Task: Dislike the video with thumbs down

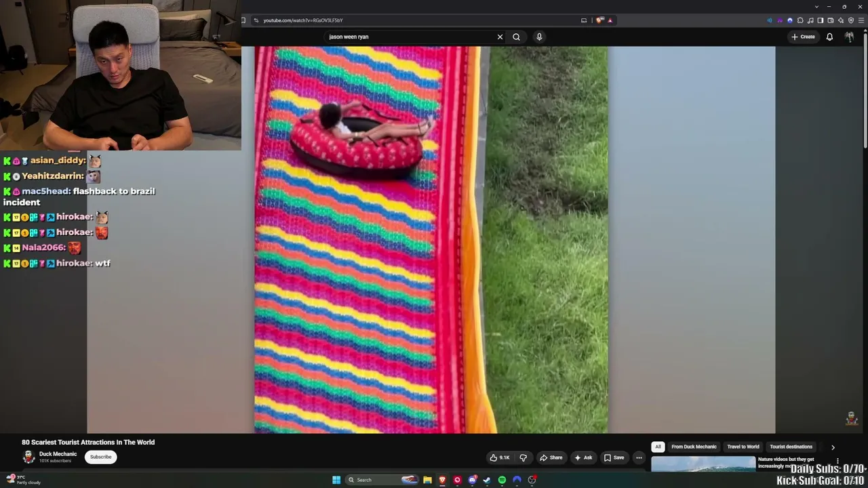Action: coord(523,457)
